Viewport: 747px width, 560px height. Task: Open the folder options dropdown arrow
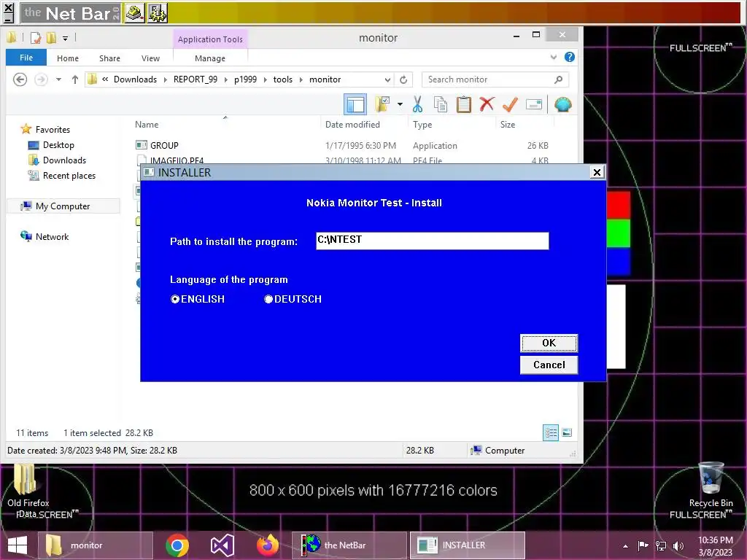tap(400, 104)
